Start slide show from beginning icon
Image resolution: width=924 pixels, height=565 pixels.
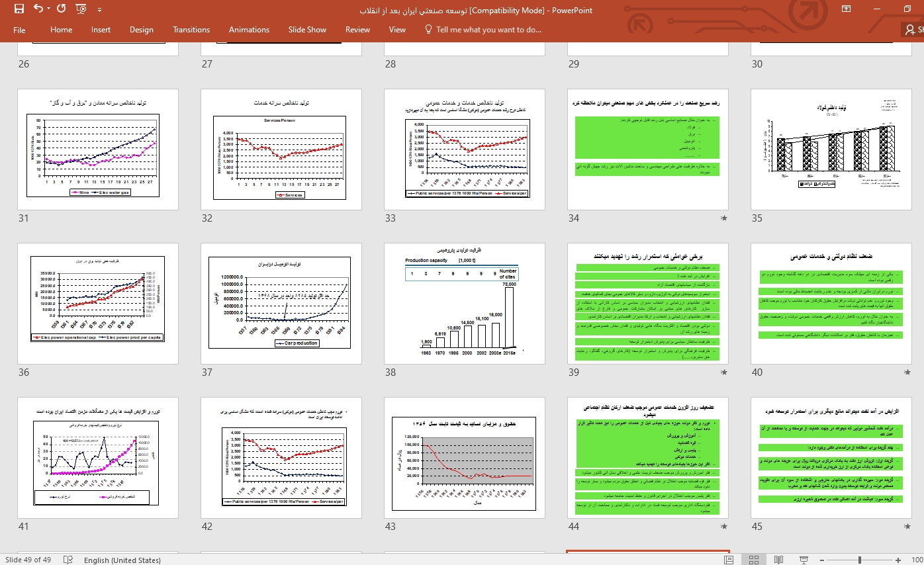81,9
